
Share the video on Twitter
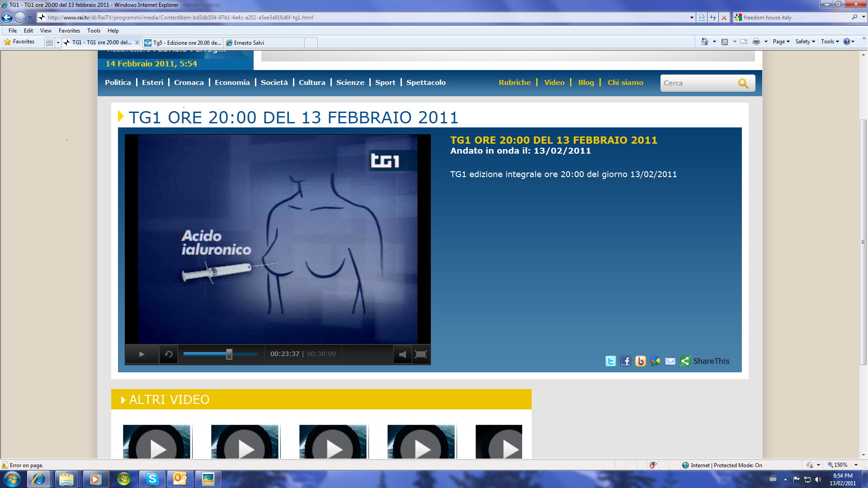(x=610, y=361)
